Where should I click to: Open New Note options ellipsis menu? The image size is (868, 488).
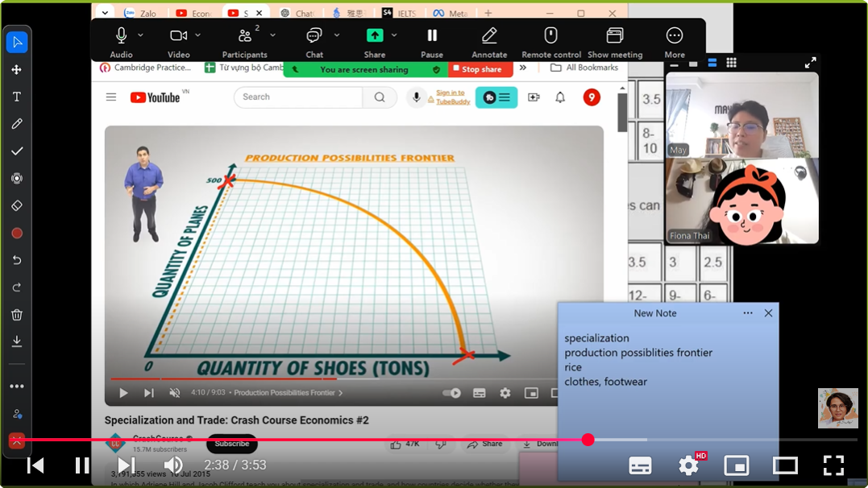(x=748, y=313)
